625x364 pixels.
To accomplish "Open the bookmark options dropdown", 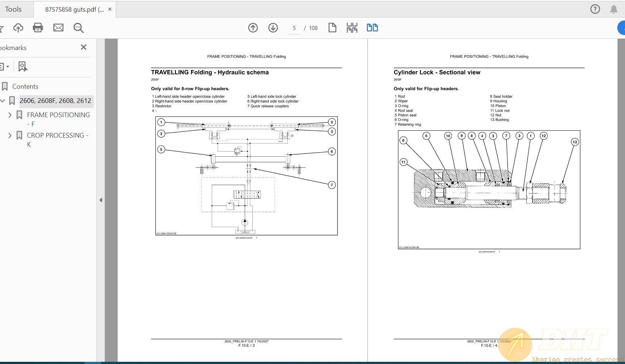I will 4,67.
